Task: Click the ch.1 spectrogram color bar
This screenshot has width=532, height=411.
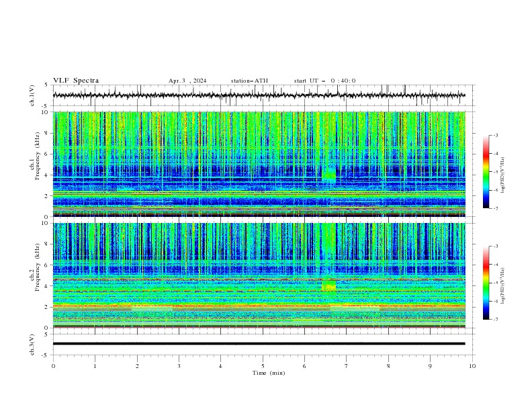Action: coord(486,172)
